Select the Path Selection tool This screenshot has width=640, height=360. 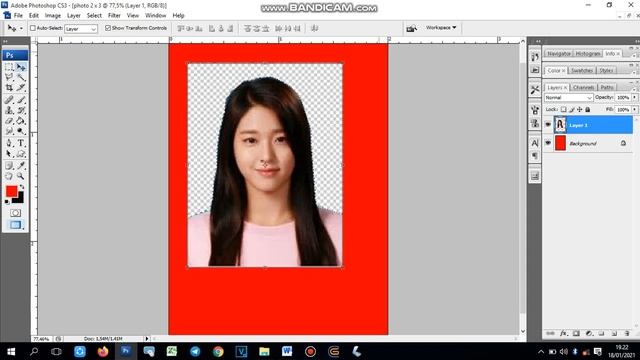(x=9, y=154)
